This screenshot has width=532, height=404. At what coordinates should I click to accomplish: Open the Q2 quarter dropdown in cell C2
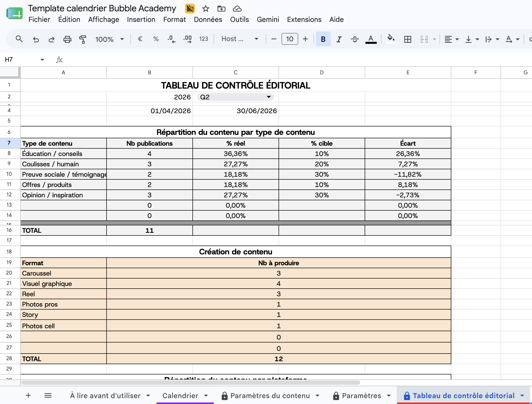235,97
